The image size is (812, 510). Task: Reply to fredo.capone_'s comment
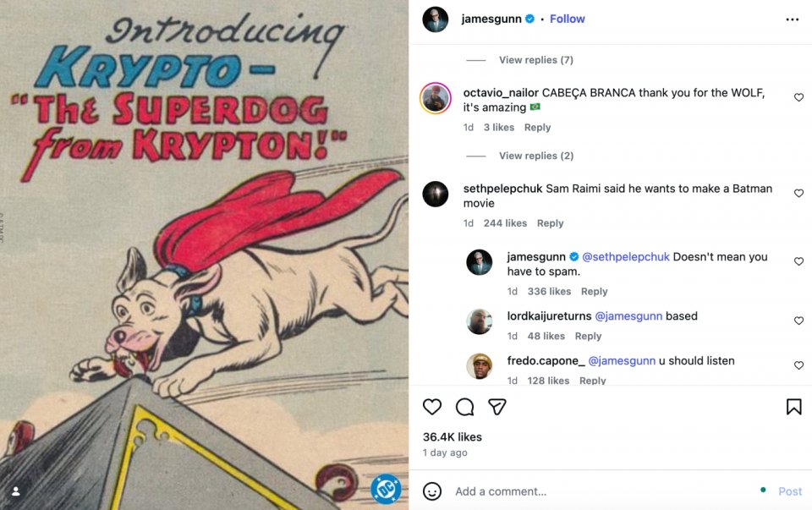click(592, 381)
